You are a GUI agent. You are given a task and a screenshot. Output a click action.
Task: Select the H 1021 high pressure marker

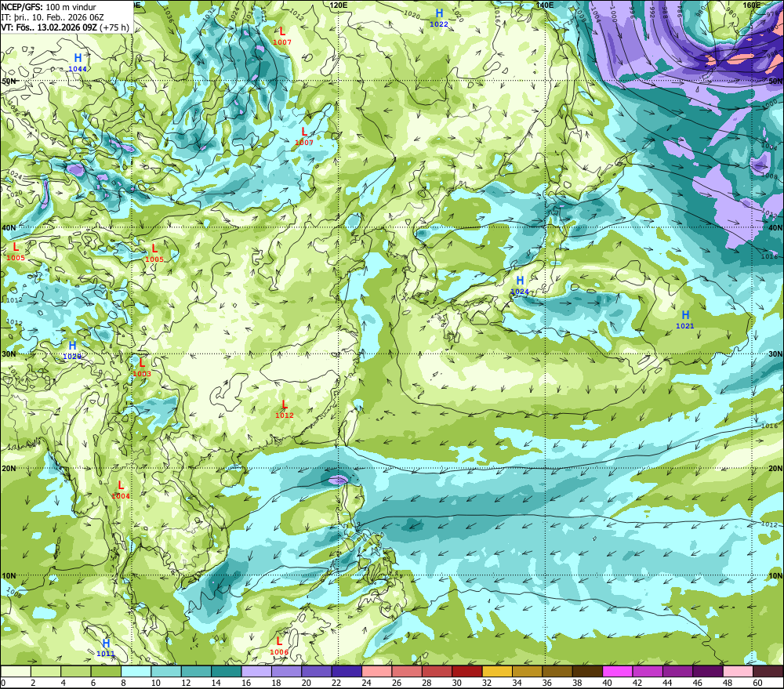pyautogui.click(x=685, y=319)
